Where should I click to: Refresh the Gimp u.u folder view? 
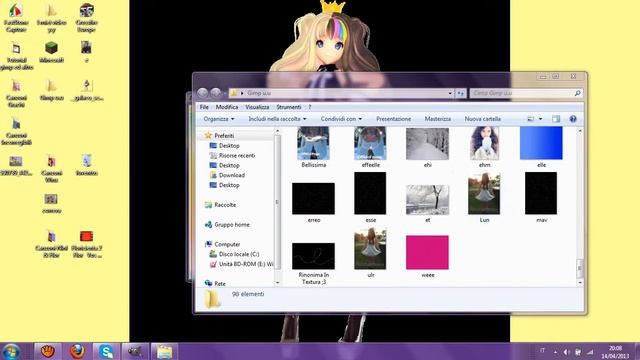click(461, 93)
